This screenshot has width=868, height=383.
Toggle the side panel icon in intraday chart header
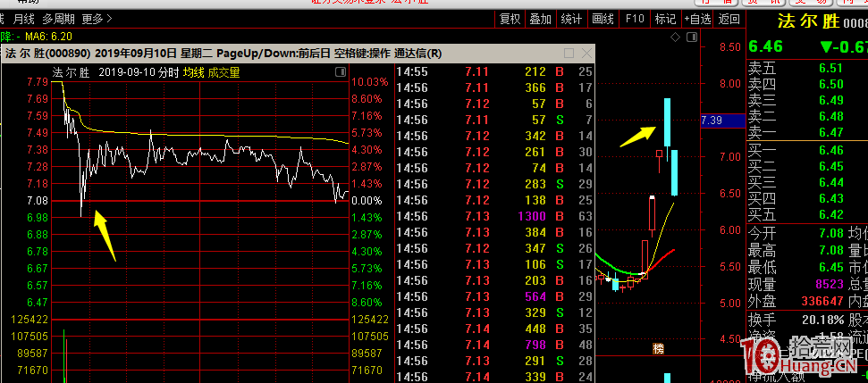(341, 72)
